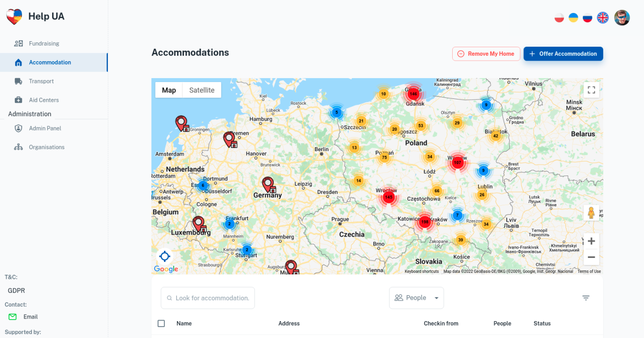Screen dimensions: 644x338
Task: Click the orange cluster marker 75 at Poznan
Action: tap(384, 158)
